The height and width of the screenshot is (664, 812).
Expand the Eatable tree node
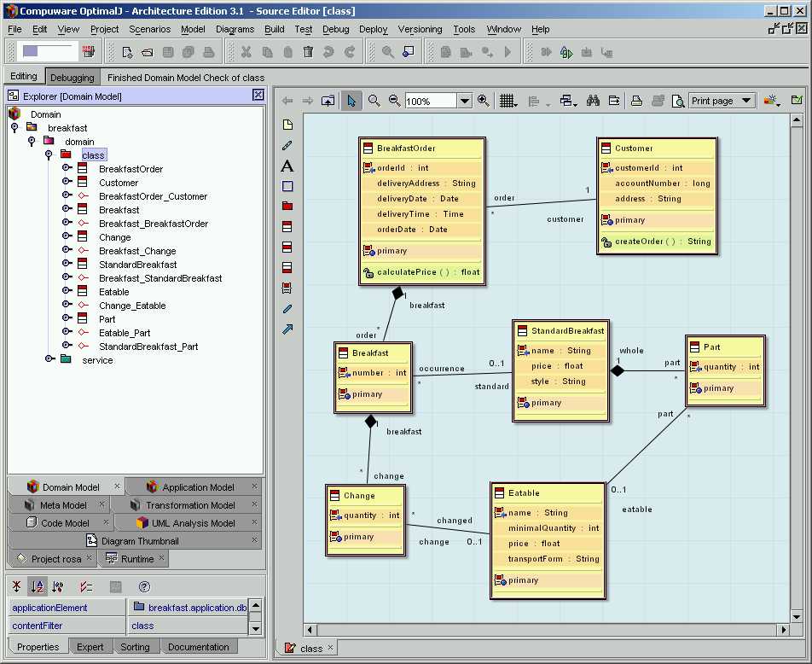point(67,290)
